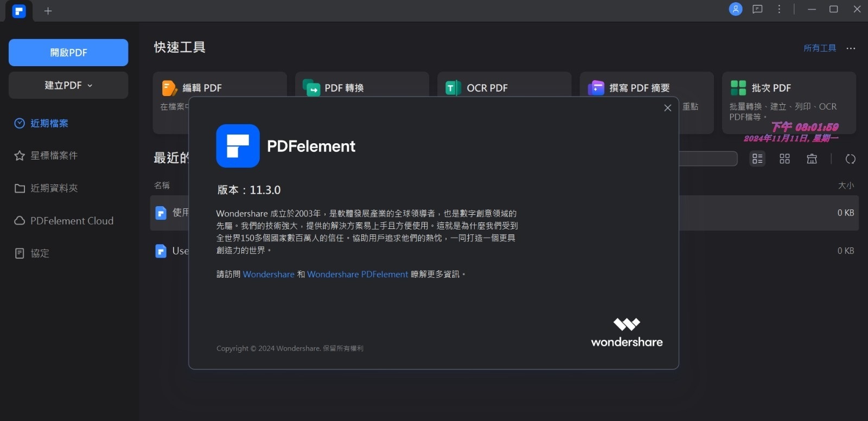
Task: Open the 批次 PDF tool card
Action: [x=789, y=103]
